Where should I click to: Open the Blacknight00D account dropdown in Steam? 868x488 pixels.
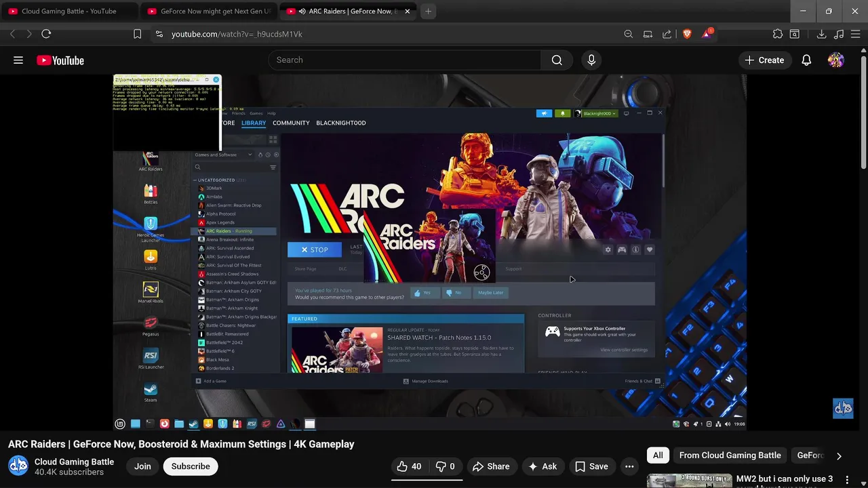(x=596, y=113)
